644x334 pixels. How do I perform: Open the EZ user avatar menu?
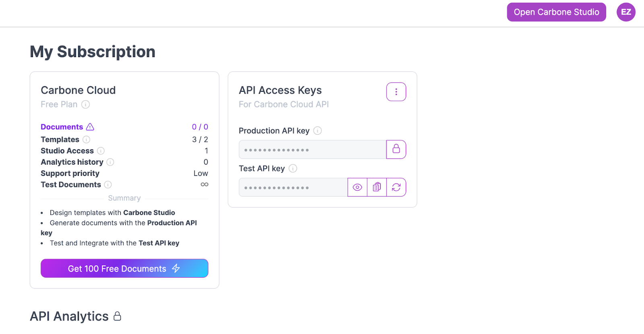pyautogui.click(x=626, y=12)
